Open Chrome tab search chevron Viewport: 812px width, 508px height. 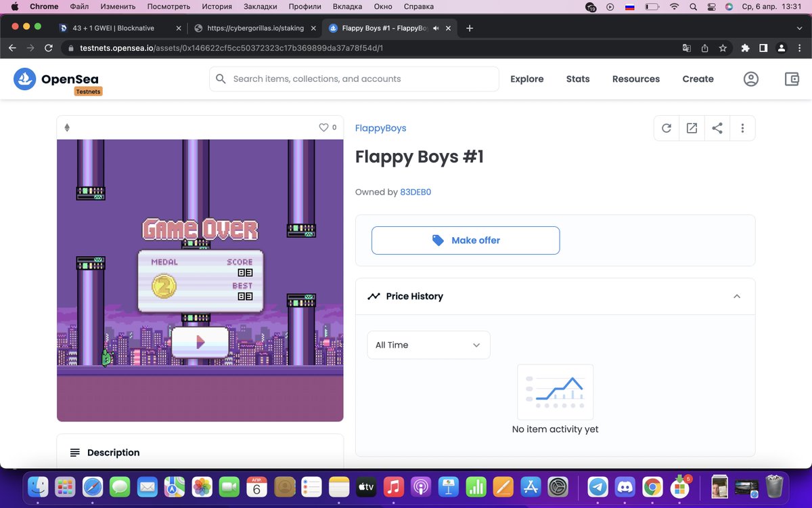(x=799, y=28)
